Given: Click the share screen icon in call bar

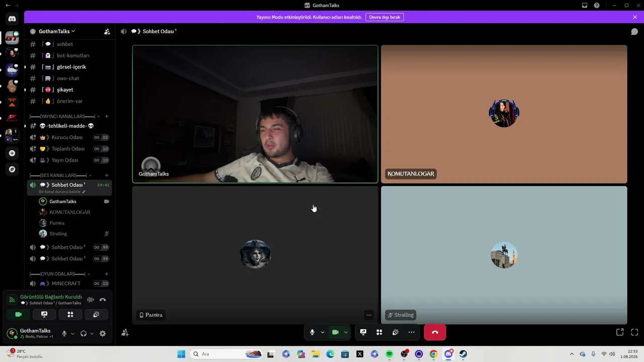Looking at the screenshot, I should click(363, 332).
